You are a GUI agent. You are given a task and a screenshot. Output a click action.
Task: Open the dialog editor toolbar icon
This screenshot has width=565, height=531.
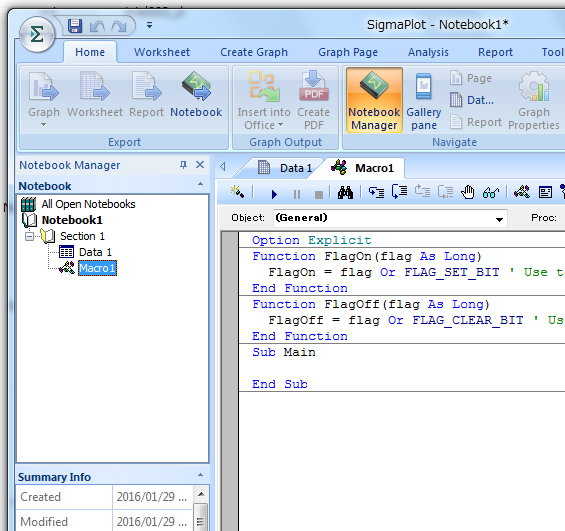(x=545, y=192)
